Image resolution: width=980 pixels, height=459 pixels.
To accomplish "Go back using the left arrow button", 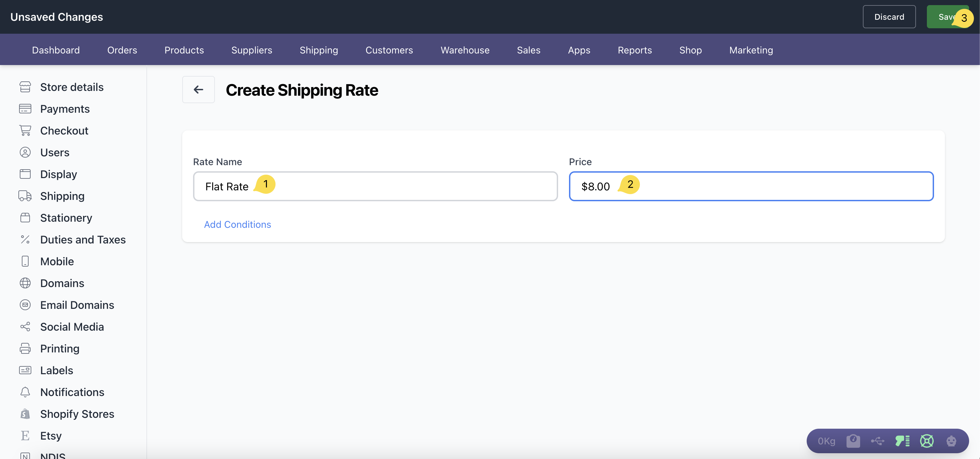I will pyautogui.click(x=198, y=89).
